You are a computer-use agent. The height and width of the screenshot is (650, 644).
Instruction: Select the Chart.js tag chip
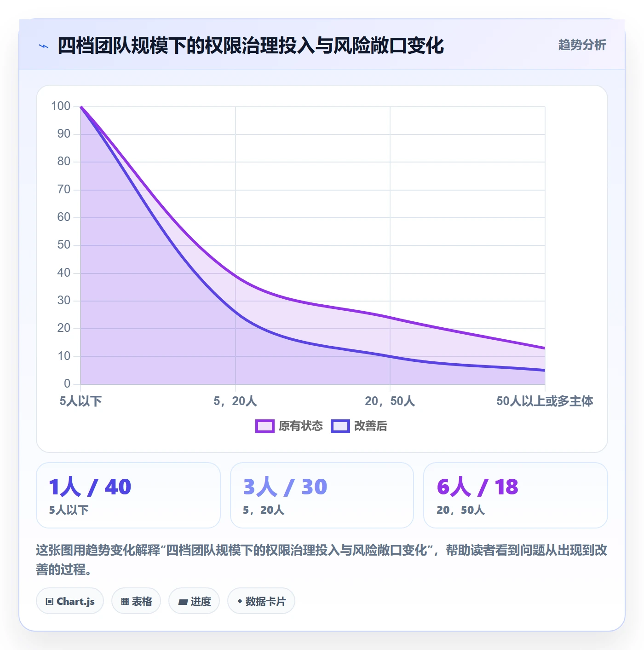tap(70, 601)
